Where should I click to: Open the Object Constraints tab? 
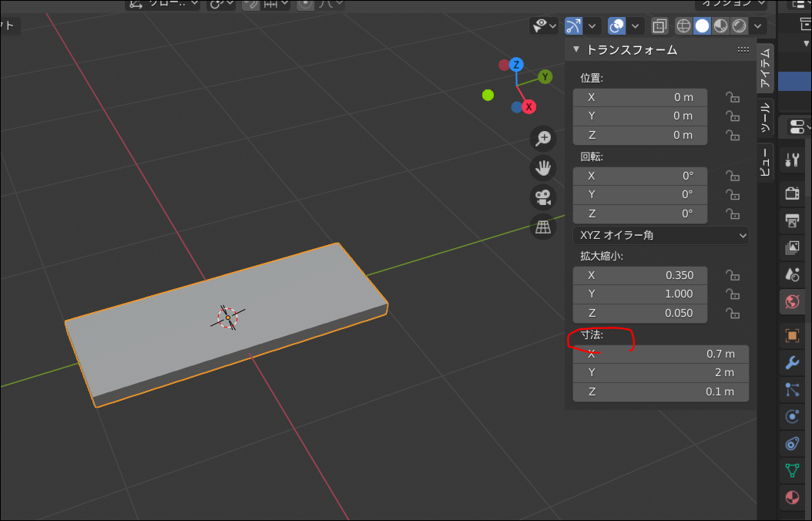tap(792, 443)
